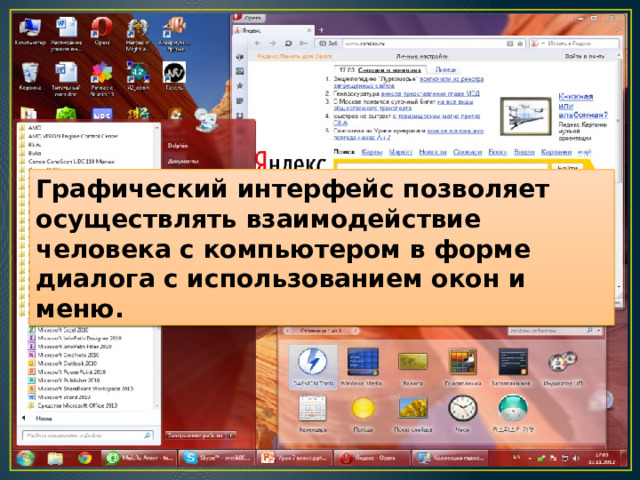Click the Завершение работы shutdown button
The height and width of the screenshot is (480, 640).
pos(196,436)
